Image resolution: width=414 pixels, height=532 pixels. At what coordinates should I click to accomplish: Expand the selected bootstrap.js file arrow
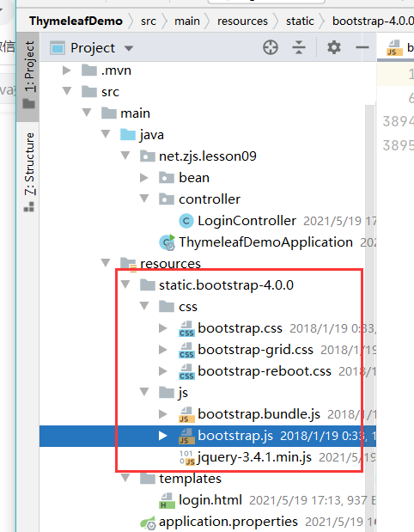pos(163,436)
